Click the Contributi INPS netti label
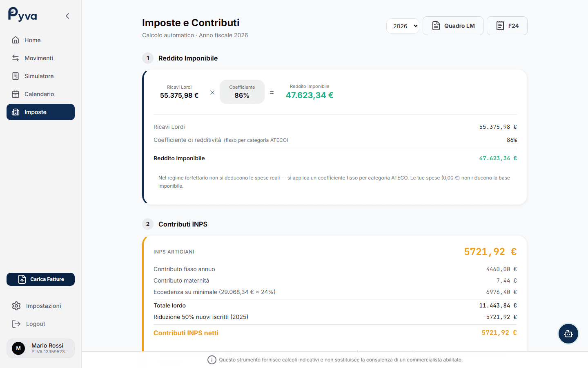Screen dimensions: 588x368 186,333
